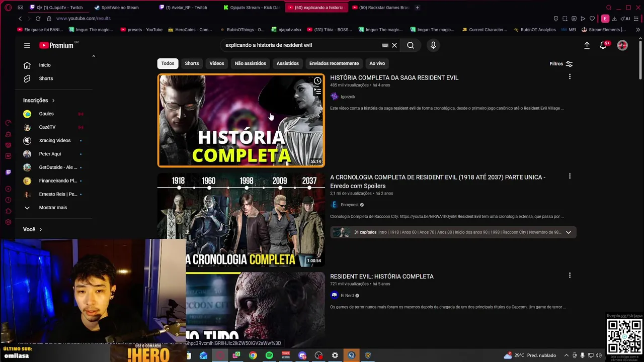The height and width of the screenshot is (362, 644).
Task: Open the upload video create icon
Action: click(587, 45)
